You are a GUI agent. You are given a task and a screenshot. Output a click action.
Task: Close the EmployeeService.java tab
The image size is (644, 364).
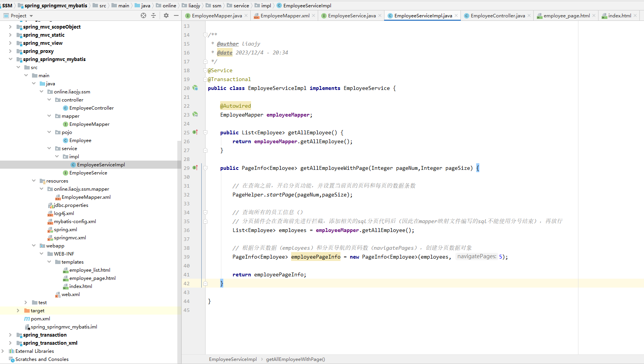pyautogui.click(x=380, y=15)
